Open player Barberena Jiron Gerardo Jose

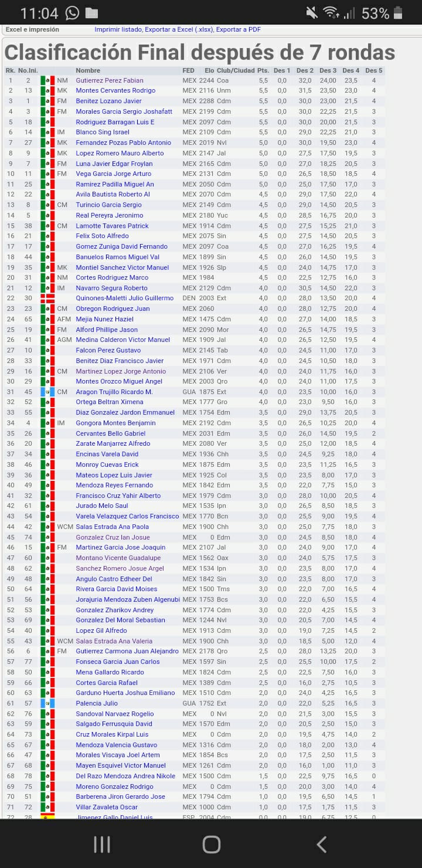tap(120, 797)
